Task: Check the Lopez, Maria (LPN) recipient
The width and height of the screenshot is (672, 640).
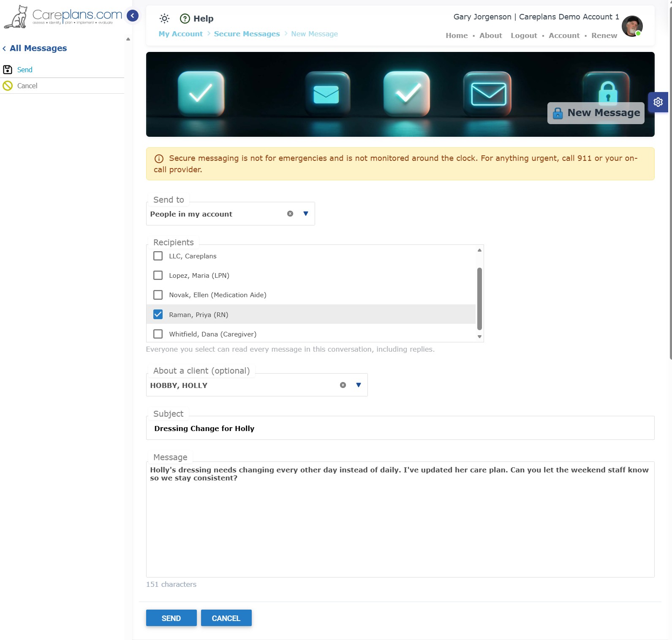Action: 158,275
